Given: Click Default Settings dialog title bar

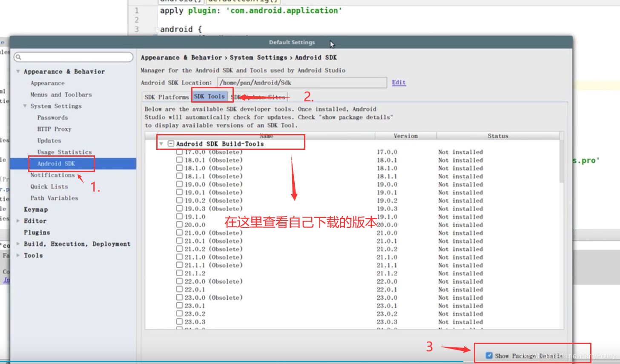Looking at the screenshot, I should pos(291,42).
